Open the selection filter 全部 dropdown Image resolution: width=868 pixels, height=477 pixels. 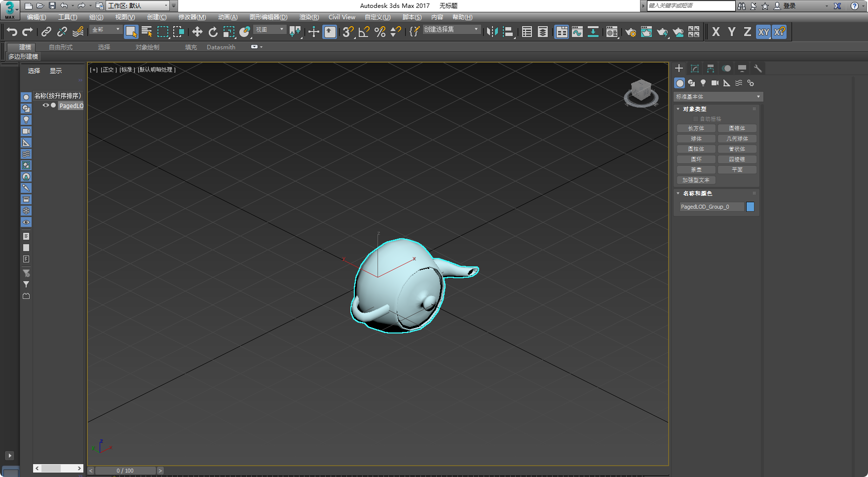[x=106, y=30]
